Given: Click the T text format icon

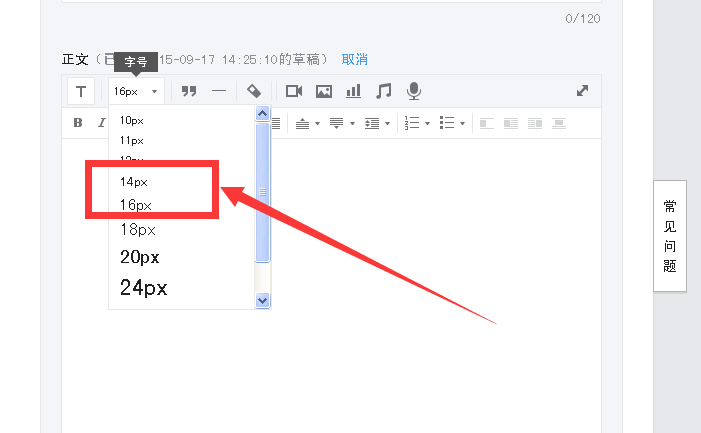Looking at the screenshot, I should click(x=81, y=91).
